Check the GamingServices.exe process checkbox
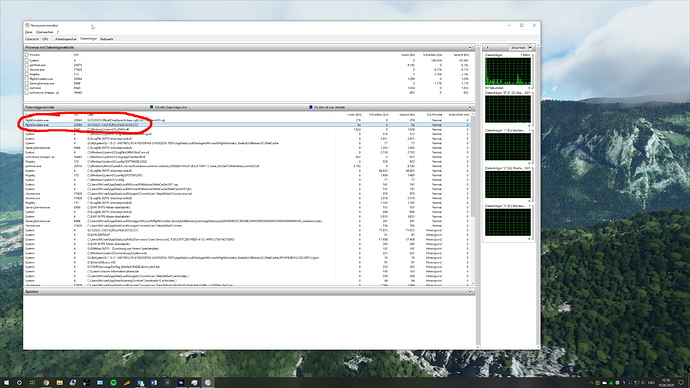 click(27, 83)
